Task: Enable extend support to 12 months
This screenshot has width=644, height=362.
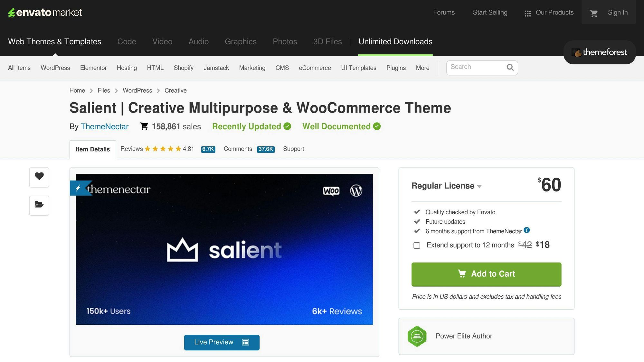Action: pos(417,246)
